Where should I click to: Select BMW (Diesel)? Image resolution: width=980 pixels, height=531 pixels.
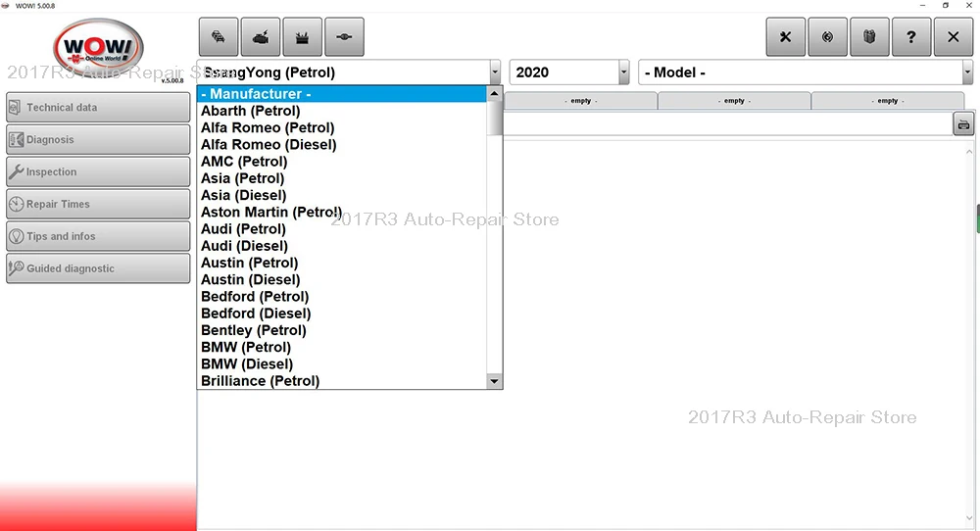click(x=342, y=363)
